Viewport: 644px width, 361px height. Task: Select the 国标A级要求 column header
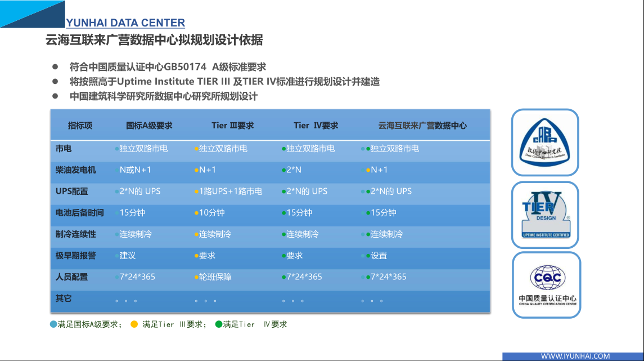point(149,126)
